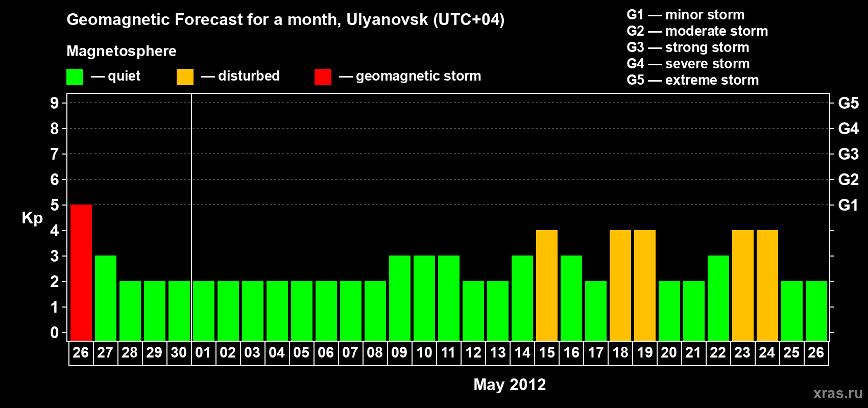Select the green bar for April 27
The height and width of the screenshot is (408, 868).
pyautogui.click(x=106, y=298)
